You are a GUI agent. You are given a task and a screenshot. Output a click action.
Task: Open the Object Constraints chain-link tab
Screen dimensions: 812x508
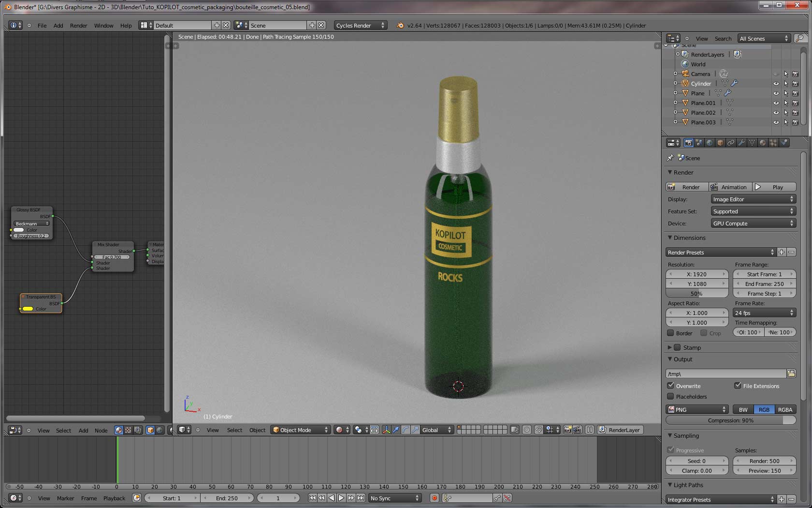731,143
